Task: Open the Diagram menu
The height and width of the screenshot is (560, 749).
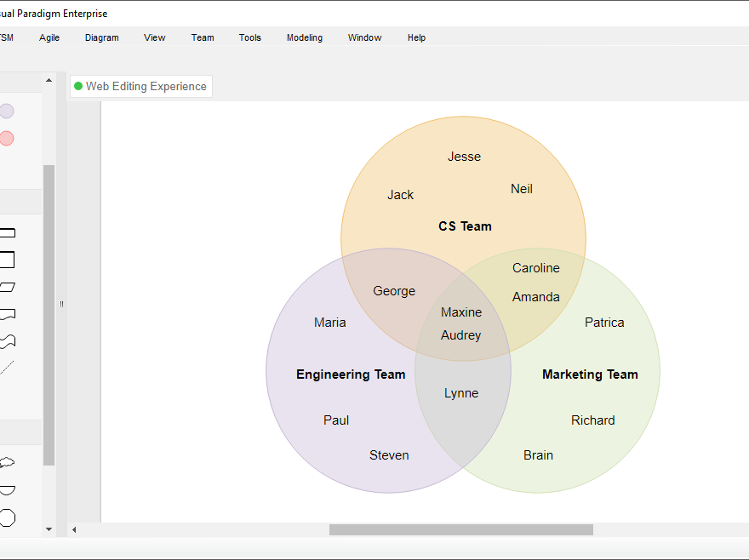Action: pyautogui.click(x=101, y=37)
